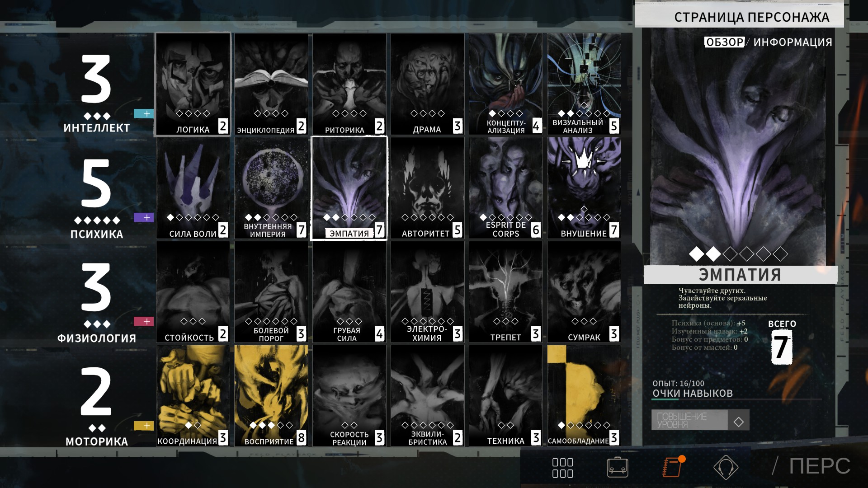The image size is (868, 488).
Task: Click the Моторика attribute value 2
Action: point(96,391)
